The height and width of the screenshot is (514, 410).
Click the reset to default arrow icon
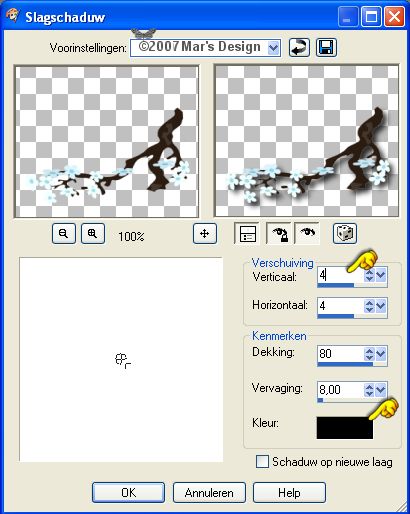[x=299, y=47]
